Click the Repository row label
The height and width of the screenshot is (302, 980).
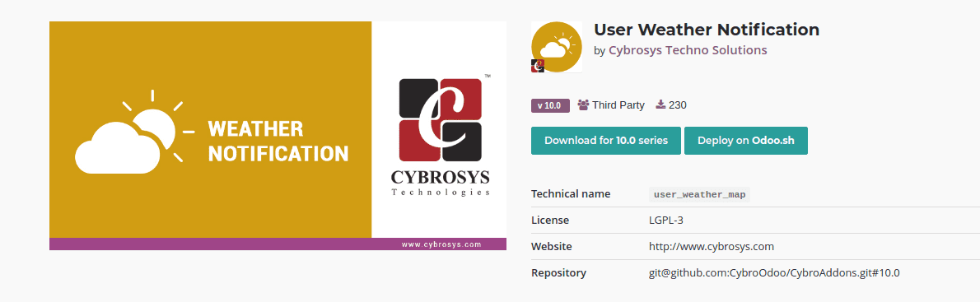558,272
